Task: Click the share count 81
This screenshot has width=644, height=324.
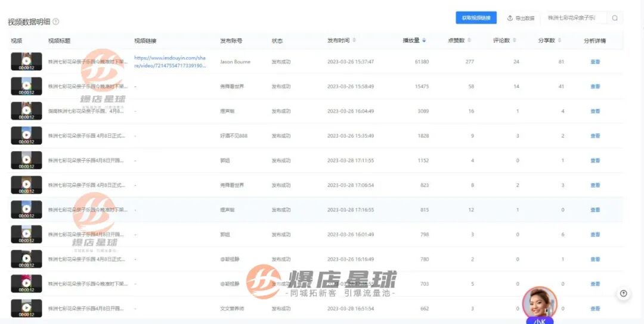Action: tap(562, 61)
